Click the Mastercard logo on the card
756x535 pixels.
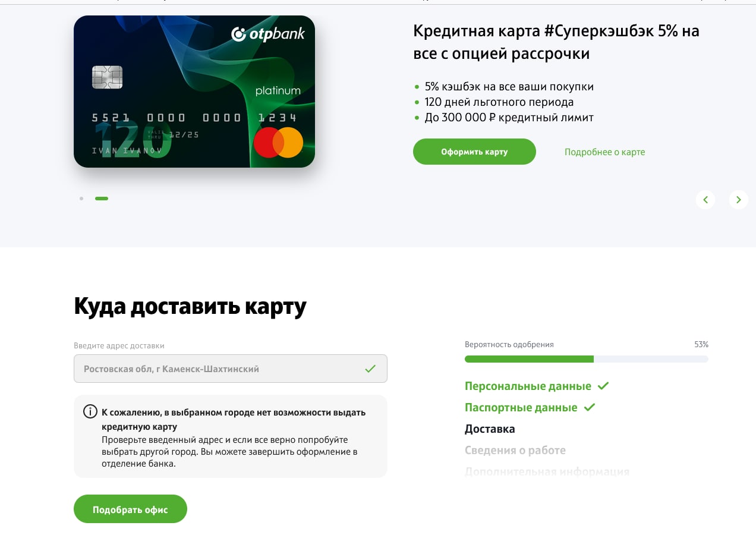pos(278,143)
